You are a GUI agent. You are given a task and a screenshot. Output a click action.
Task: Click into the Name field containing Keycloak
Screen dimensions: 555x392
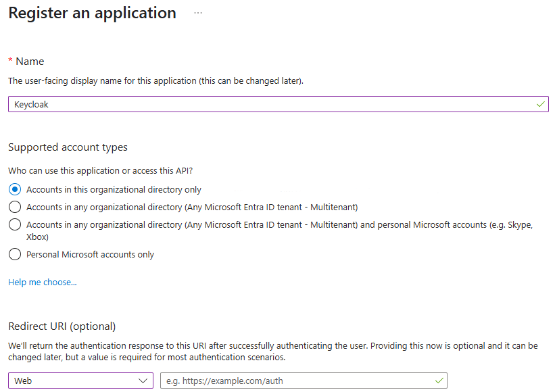(270, 105)
